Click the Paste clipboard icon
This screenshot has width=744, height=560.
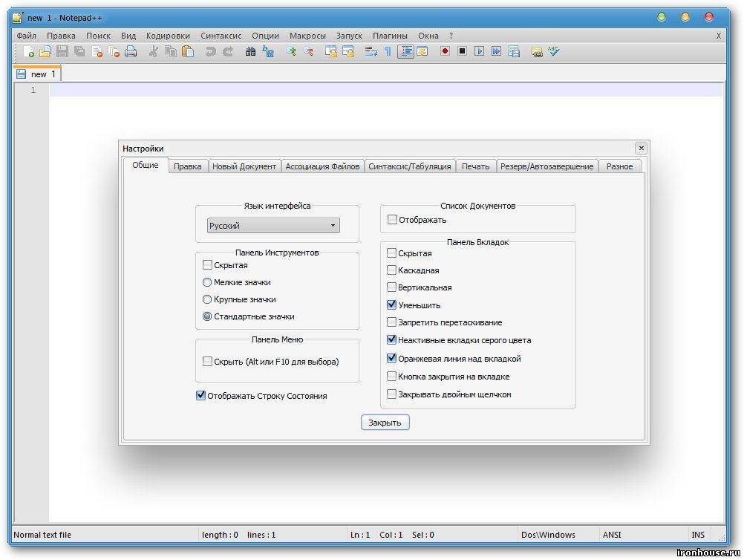point(188,51)
